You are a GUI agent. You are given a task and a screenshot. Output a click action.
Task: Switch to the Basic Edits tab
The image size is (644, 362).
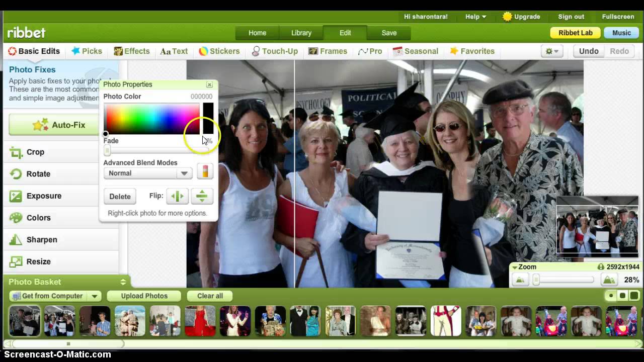coord(34,51)
